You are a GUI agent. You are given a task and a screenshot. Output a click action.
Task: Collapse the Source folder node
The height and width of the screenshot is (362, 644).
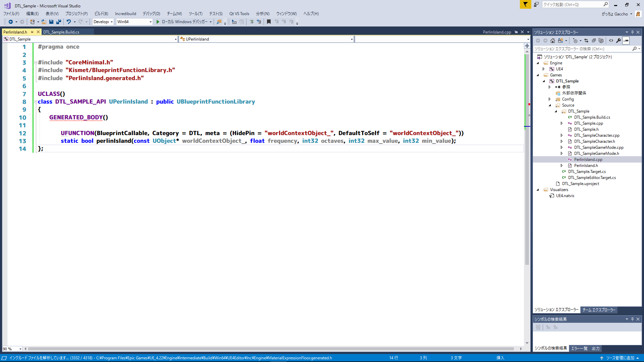point(550,105)
